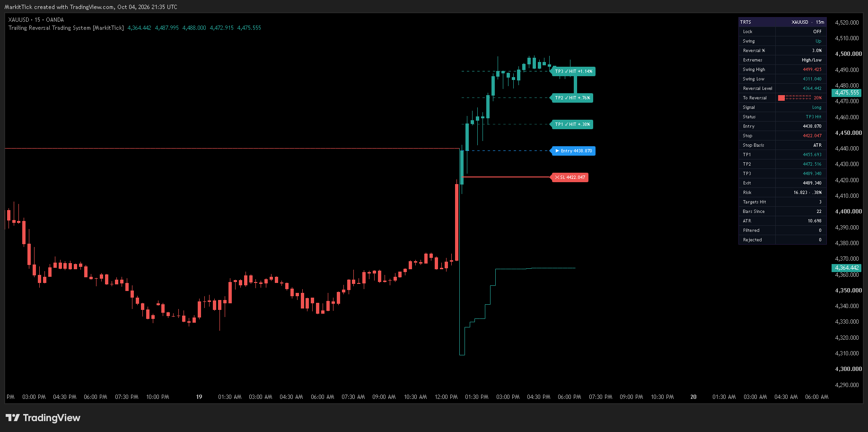This screenshot has width=868, height=432.
Task: Click the 4,487.995 value in the indicator legend
Action: (167, 28)
